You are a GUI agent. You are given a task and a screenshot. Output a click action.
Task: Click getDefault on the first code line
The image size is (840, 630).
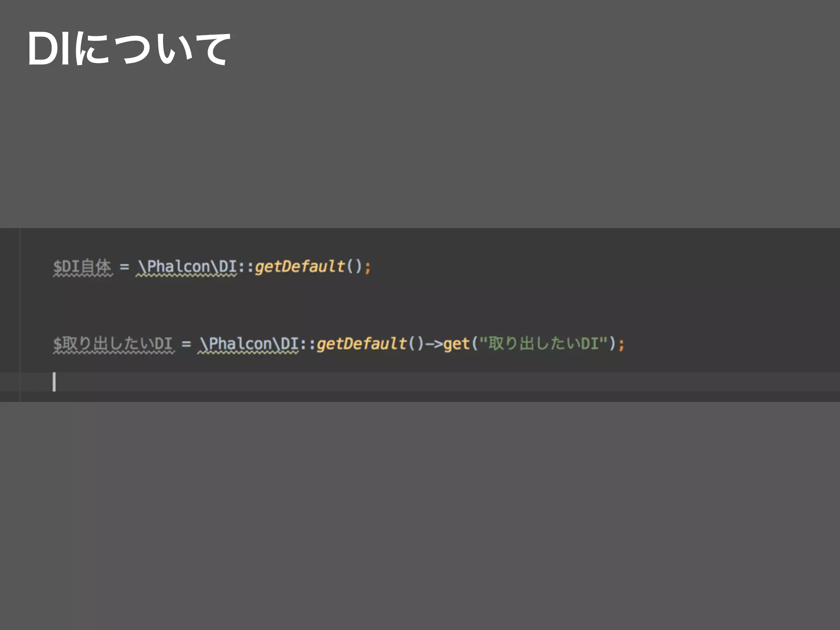pyautogui.click(x=299, y=267)
